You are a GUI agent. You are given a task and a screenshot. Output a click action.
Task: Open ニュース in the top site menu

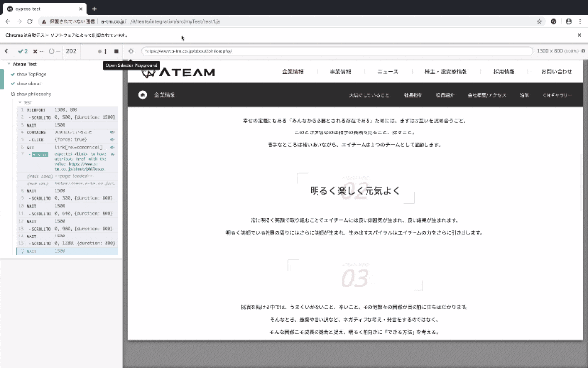388,71
